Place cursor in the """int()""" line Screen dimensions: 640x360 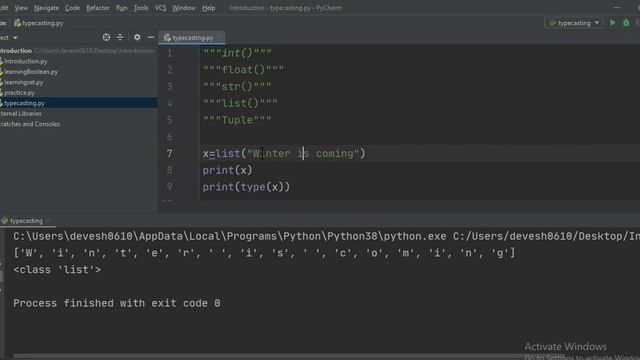pos(237,53)
